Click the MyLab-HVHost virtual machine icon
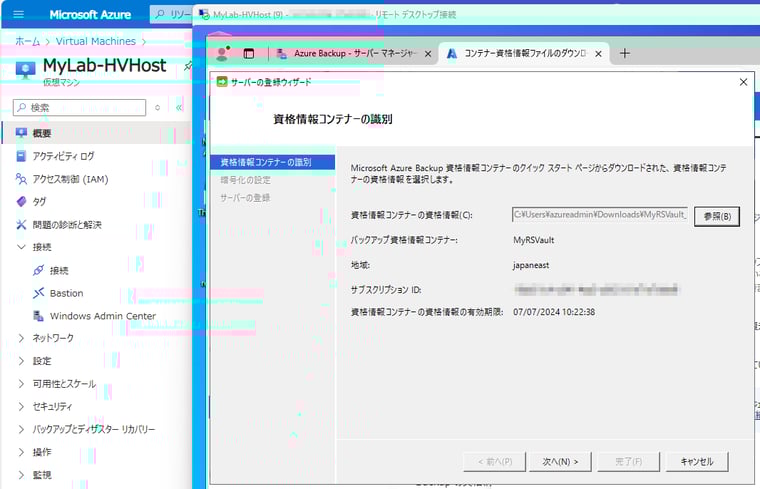Viewport: 760px width, 489px height. (x=25, y=70)
